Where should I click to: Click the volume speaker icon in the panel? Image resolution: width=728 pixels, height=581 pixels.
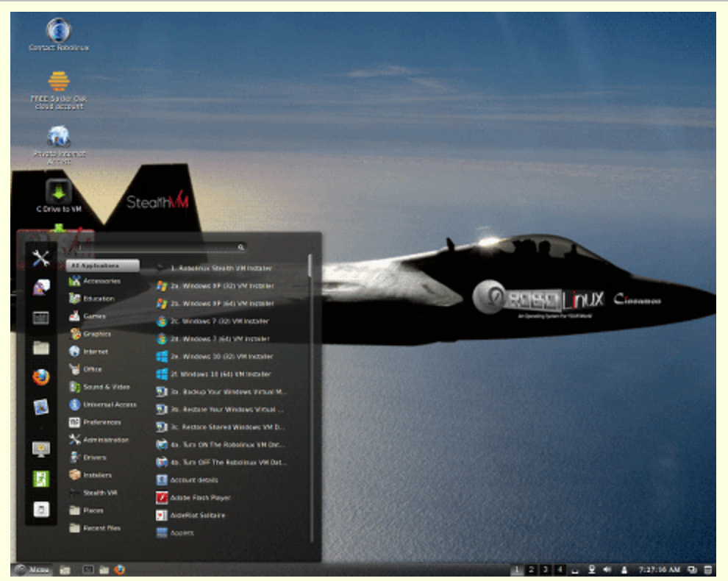pyautogui.click(x=607, y=569)
